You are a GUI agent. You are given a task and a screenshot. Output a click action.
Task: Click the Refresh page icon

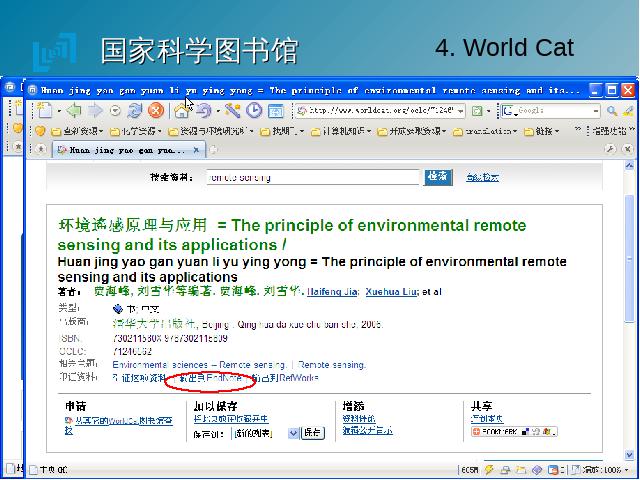[x=135, y=111]
